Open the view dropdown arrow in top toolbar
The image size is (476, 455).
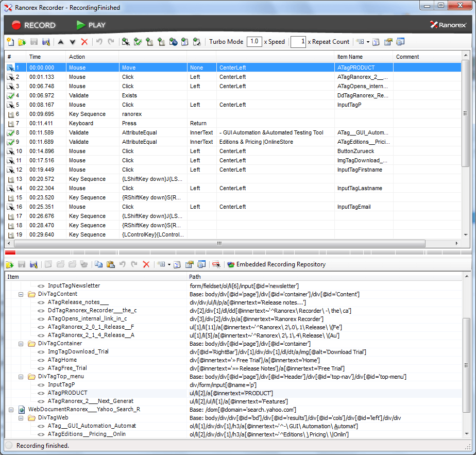pyautogui.click(x=368, y=42)
